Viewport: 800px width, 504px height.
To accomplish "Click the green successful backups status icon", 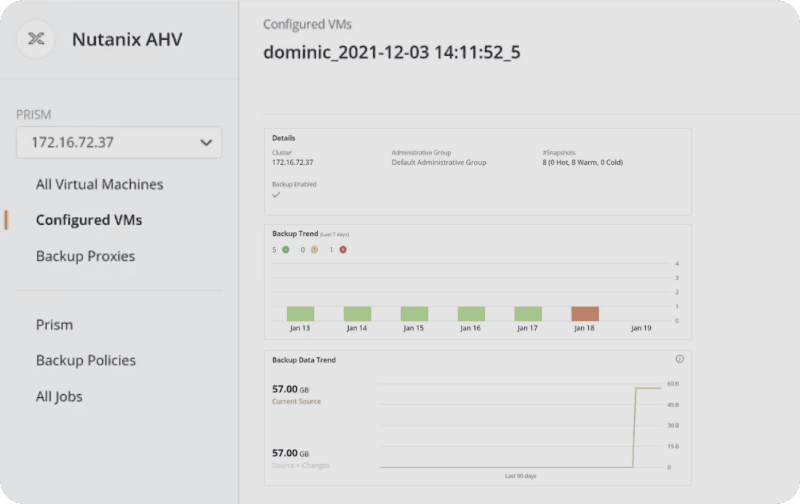I will pos(286,249).
